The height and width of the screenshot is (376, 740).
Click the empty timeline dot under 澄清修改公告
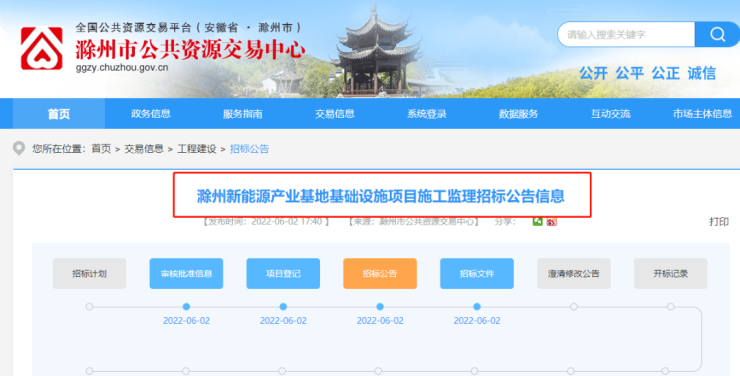pos(573,307)
